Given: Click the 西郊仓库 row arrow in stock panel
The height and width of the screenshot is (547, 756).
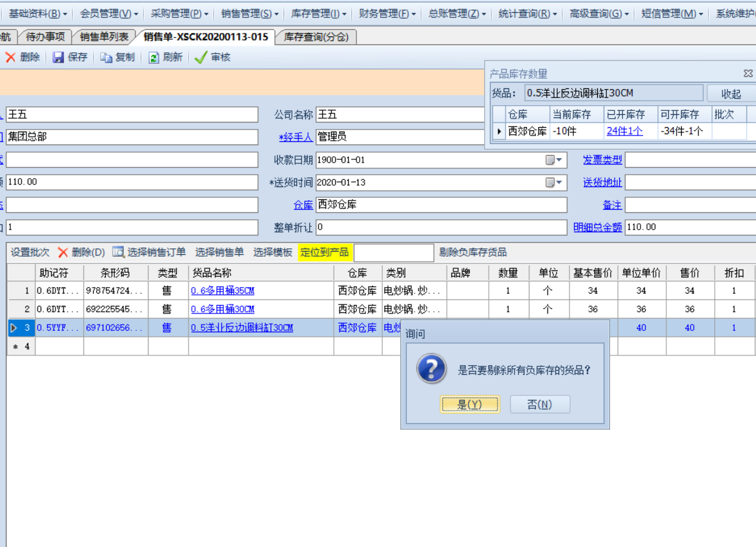Looking at the screenshot, I should (x=499, y=131).
